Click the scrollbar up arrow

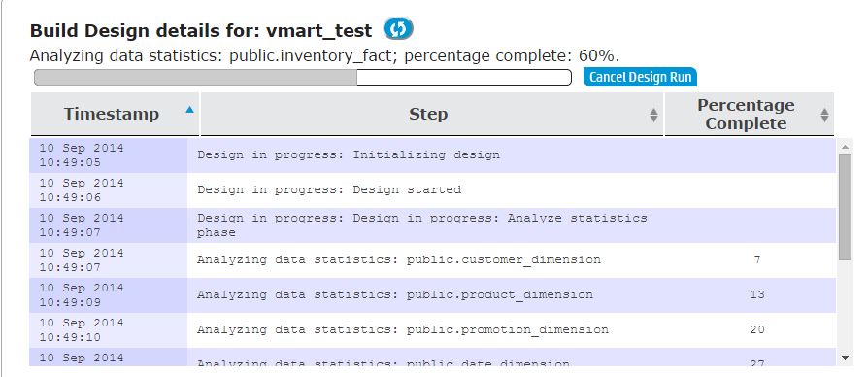coord(845,147)
